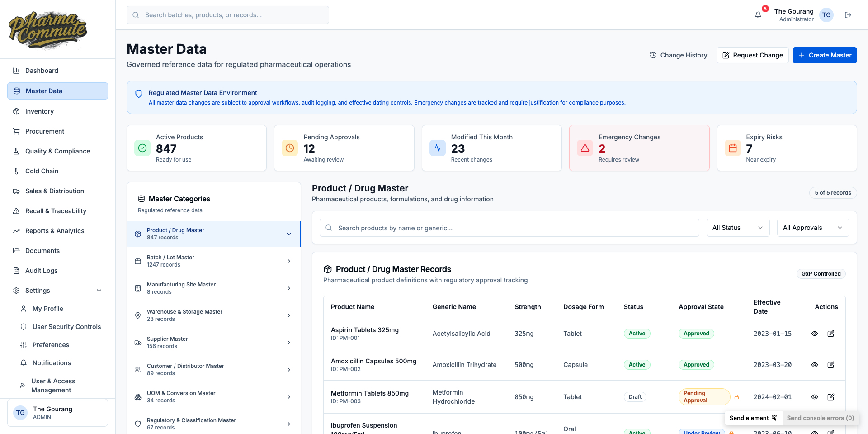Open Procurement in the sidebar

57,131
